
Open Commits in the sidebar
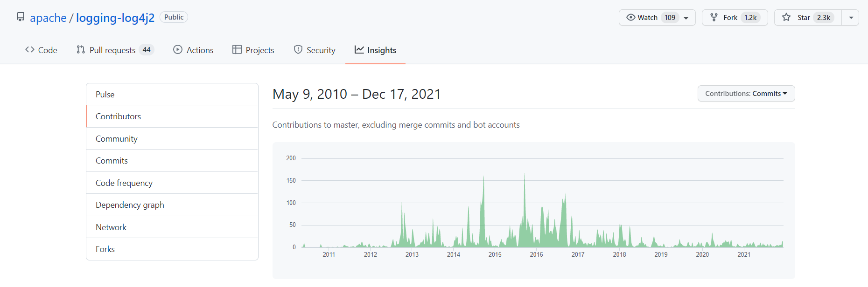(x=172, y=161)
